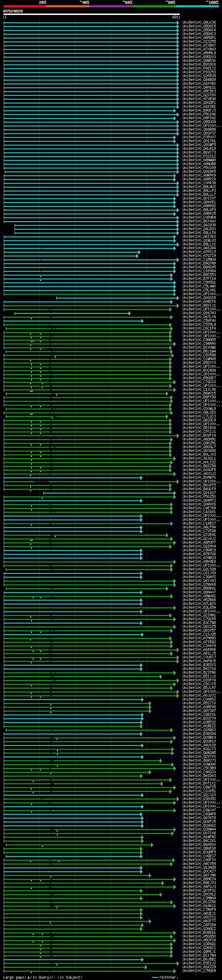The height and width of the screenshot is (980, 222).
Task: Open the UniRef100_Q5D6C5 hit label
Action: pyautogui.click(x=199, y=27)
